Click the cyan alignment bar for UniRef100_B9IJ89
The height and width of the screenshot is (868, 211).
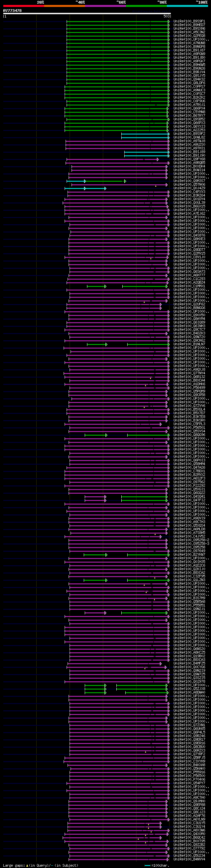[147, 152]
